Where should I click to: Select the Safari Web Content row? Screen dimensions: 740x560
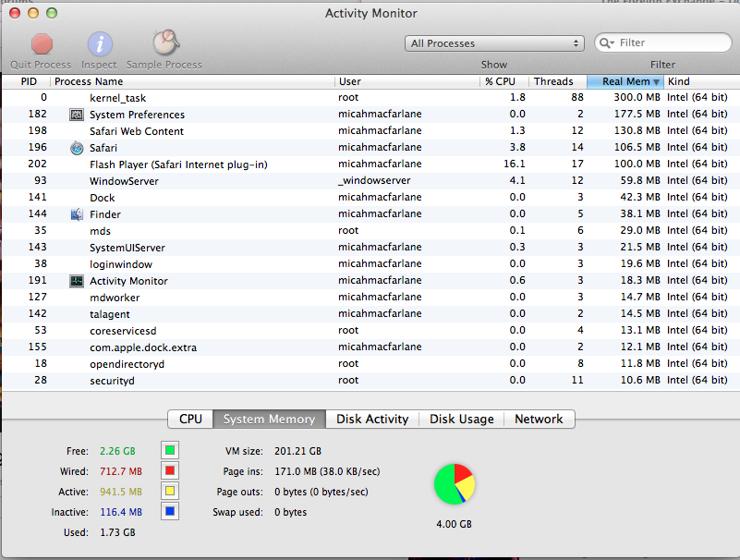click(x=370, y=131)
